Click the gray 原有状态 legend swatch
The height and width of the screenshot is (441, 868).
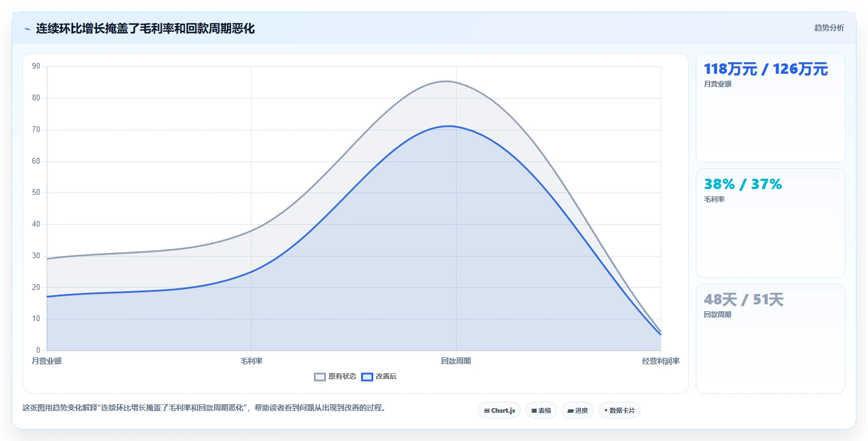tap(320, 376)
